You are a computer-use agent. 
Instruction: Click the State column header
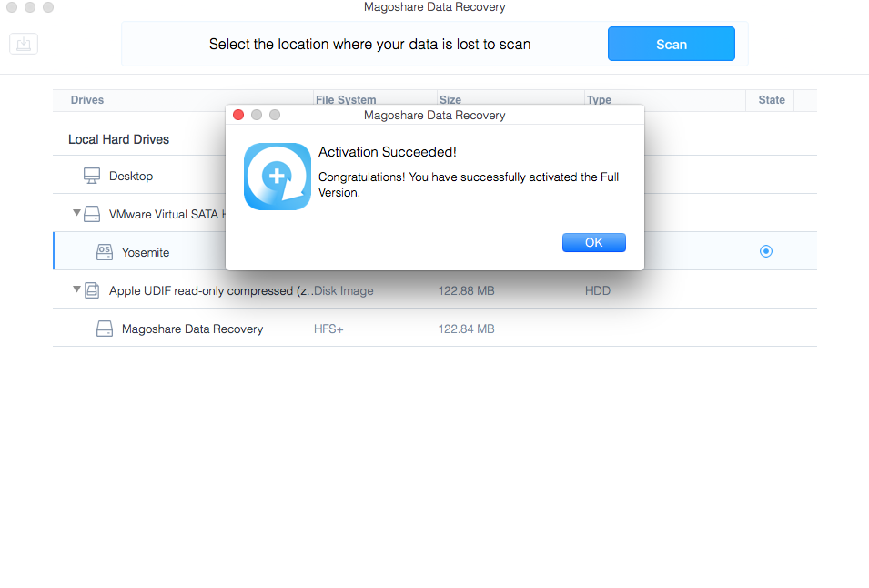[772, 100]
